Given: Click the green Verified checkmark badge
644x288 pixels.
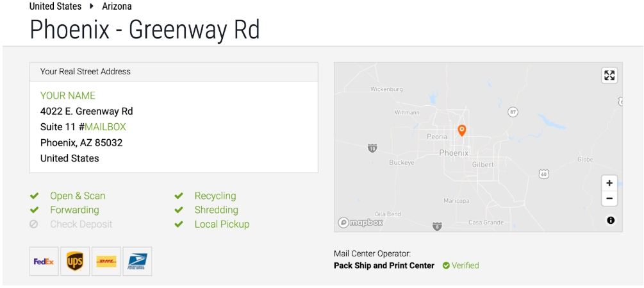Looking at the screenshot, I should tap(446, 266).
